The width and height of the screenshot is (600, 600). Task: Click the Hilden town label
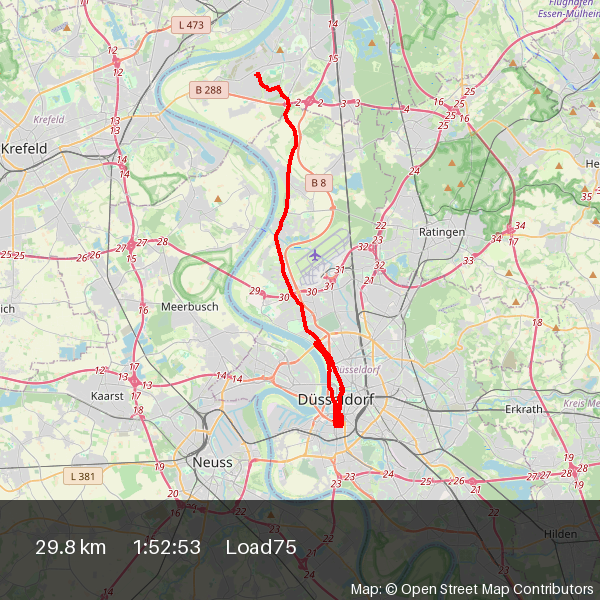click(x=561, y=534)
